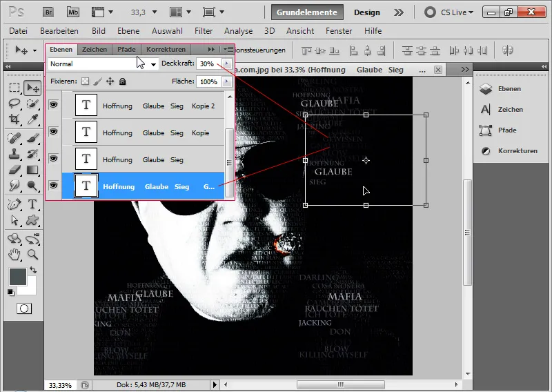Select the Eyedropper tool
The height and width of the screenshot is (392, 552).
click(32, 119)
